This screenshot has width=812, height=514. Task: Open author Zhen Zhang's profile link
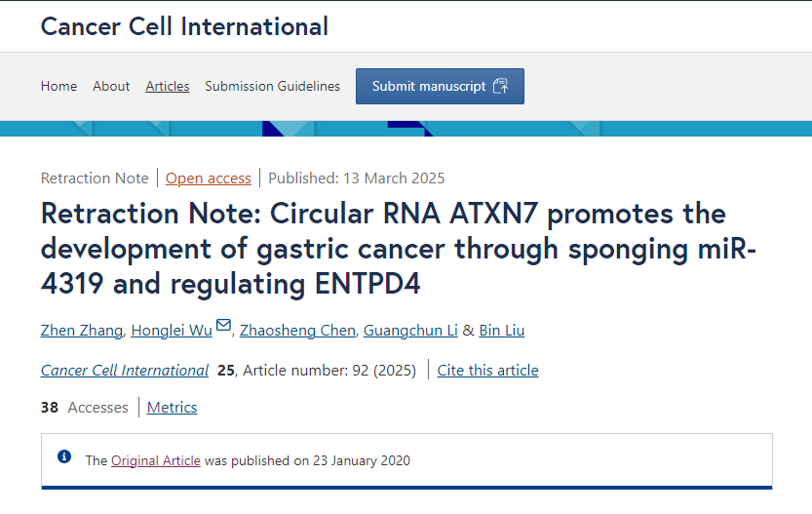82,331
